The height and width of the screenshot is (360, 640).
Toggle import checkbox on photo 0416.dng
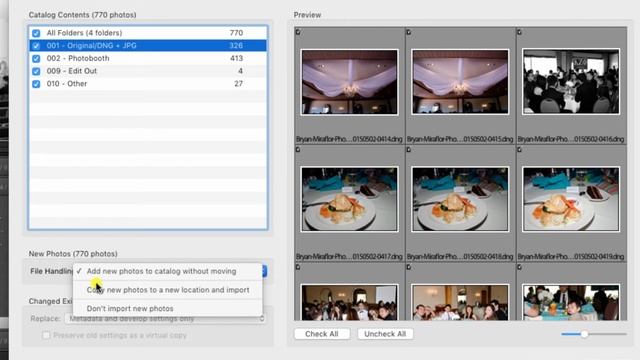tap(519, 32)
